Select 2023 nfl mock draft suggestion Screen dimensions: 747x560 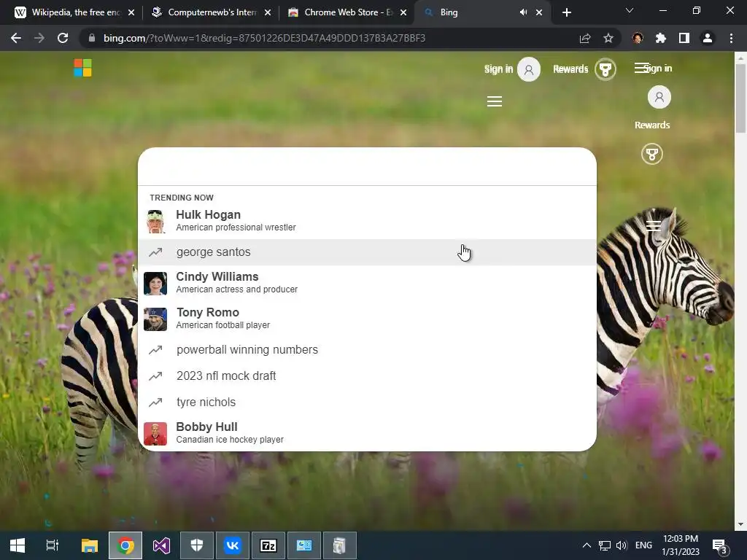pyautogui.click(x=367, y=376)
